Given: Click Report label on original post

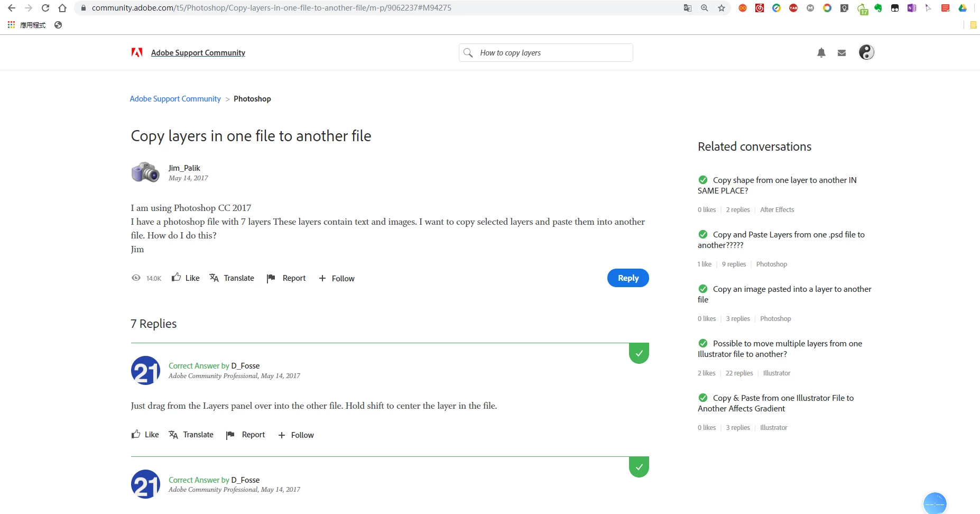Looking at the screenshot, I should pyautogui.click(x=294, y=278).
